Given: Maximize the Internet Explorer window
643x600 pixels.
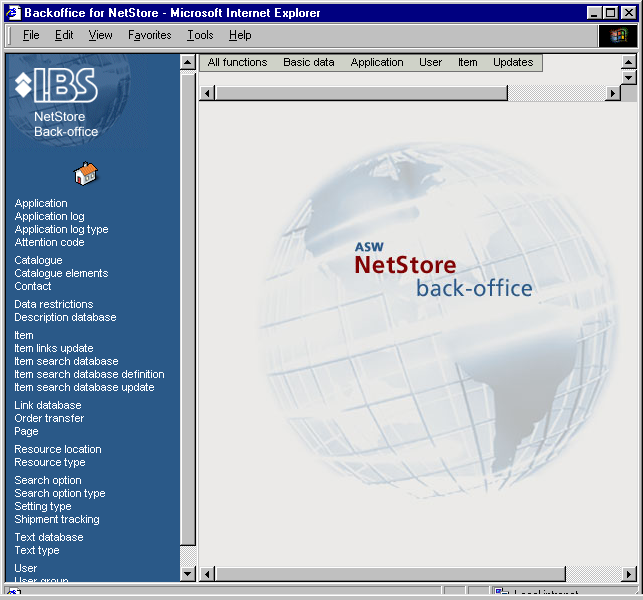Looking at the screenshot, I should pyautogui.click(x=610, y=13).
